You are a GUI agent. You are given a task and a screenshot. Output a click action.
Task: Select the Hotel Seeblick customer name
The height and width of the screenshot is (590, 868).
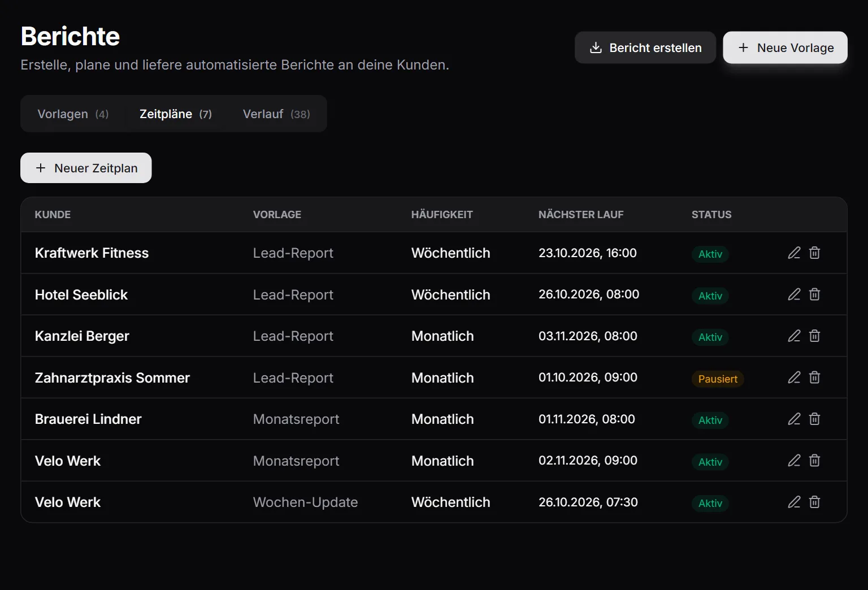point(81,294)
